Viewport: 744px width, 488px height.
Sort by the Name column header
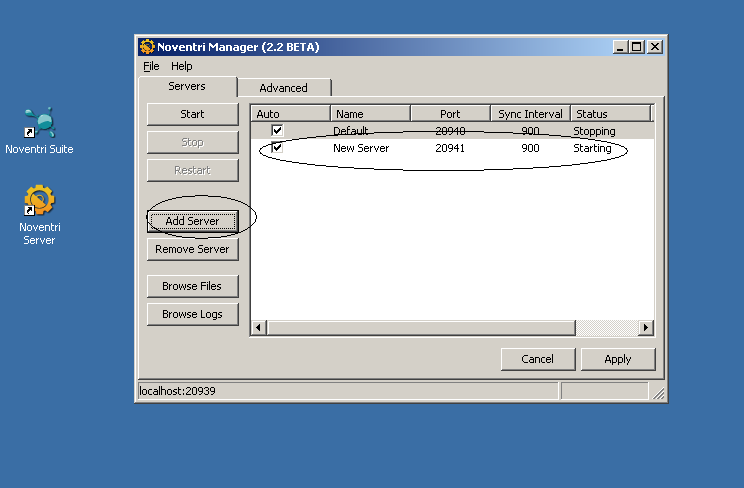[370, 114]
